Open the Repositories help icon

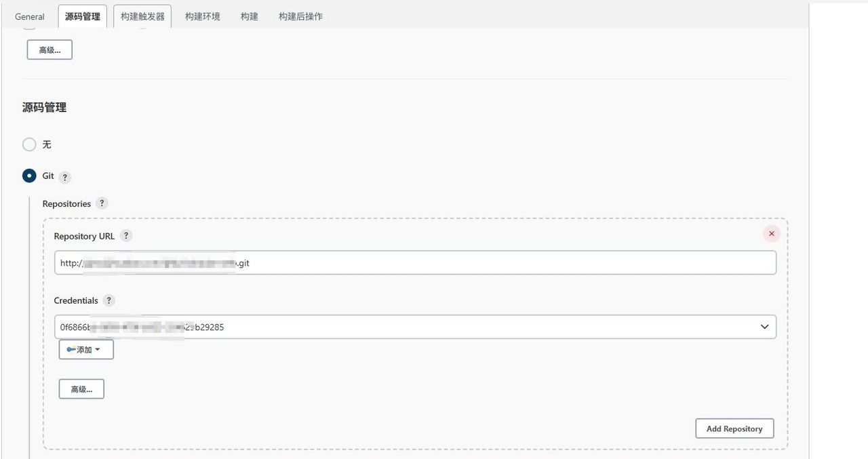click(x=102, y=203)
